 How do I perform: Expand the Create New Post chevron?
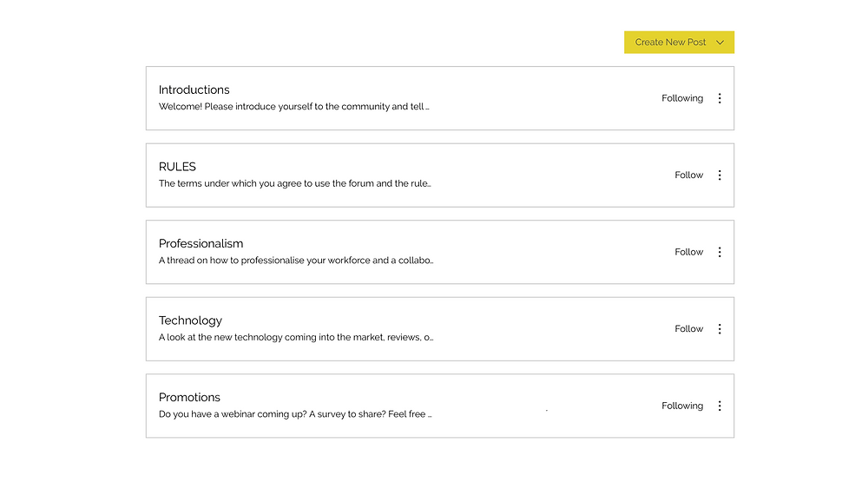click(720, 43)
